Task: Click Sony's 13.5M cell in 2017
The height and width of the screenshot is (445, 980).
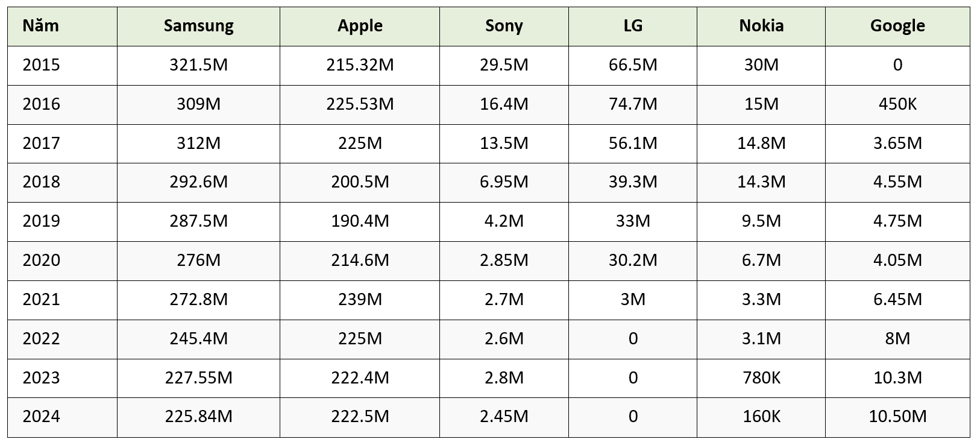Action: point(504,144)
